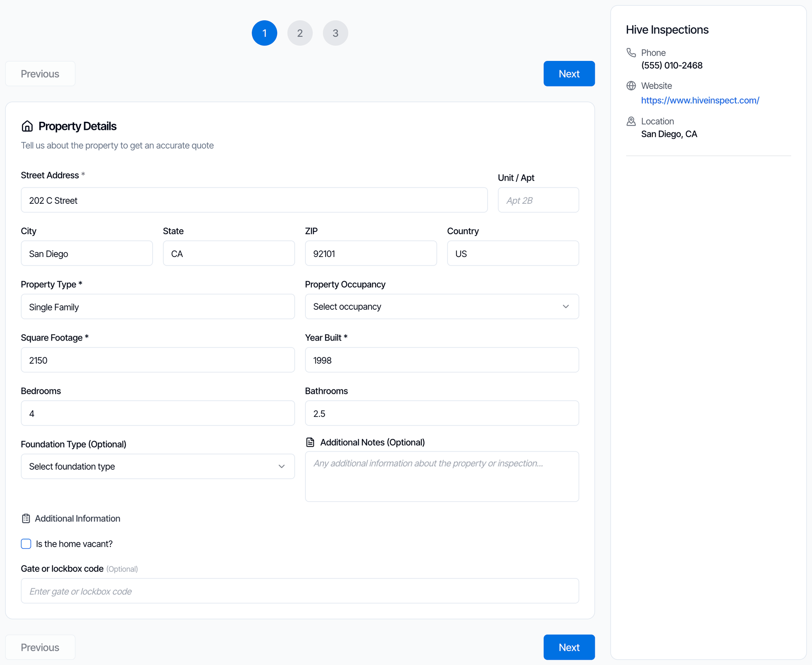Screen dimensions: 812x665
Task: Click the 'Is the home vacant?' label
Action: point(74,544)
